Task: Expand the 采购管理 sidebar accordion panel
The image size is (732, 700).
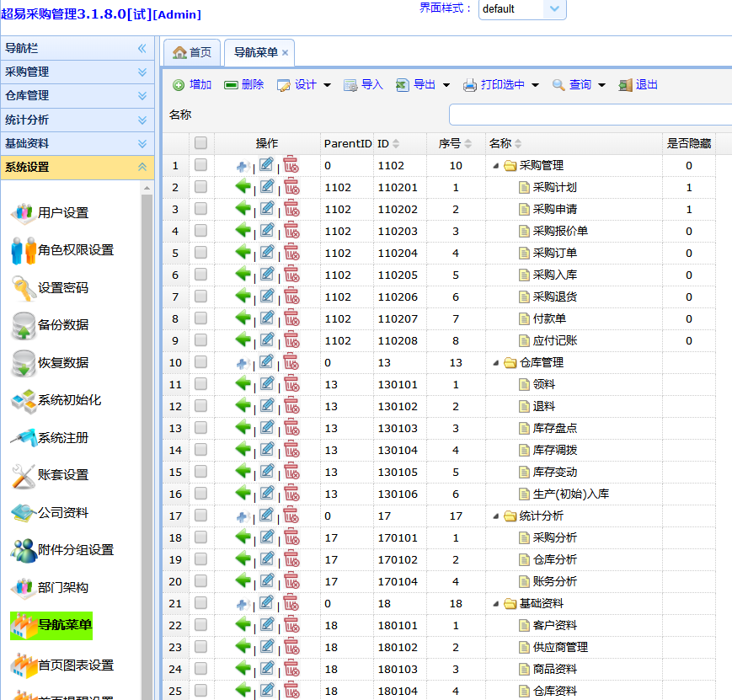Action: 76,72
